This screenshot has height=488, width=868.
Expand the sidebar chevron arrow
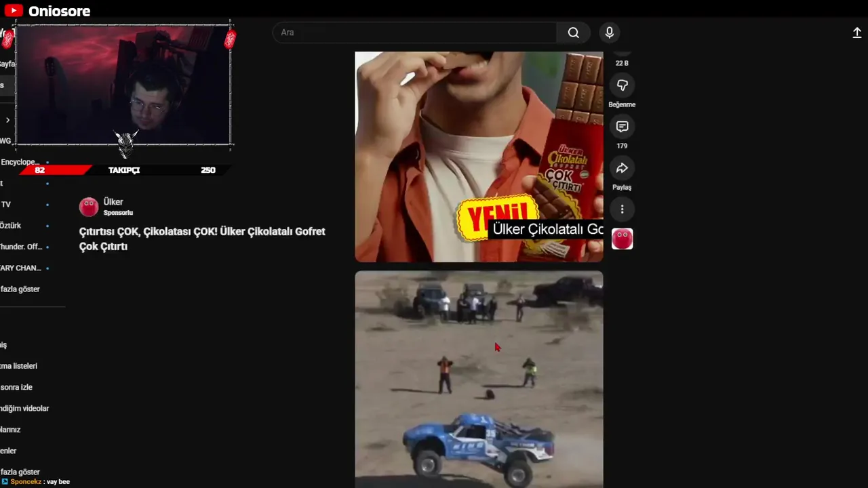[x=7, y=120]
